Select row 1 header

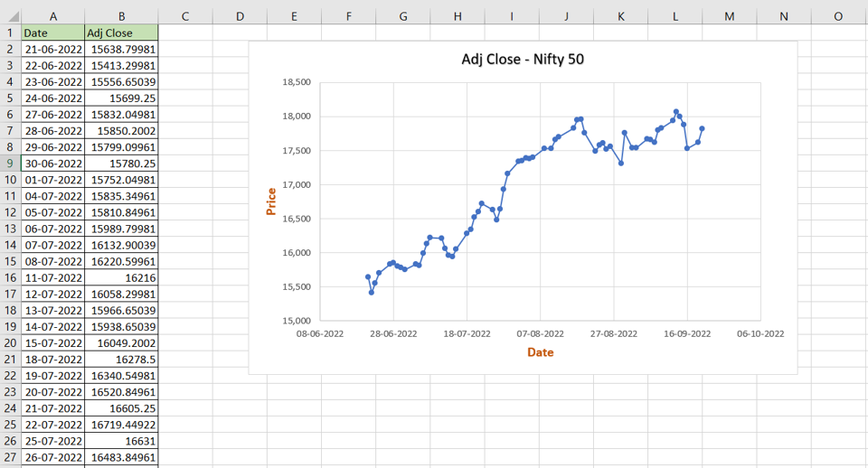pos(10,33)
